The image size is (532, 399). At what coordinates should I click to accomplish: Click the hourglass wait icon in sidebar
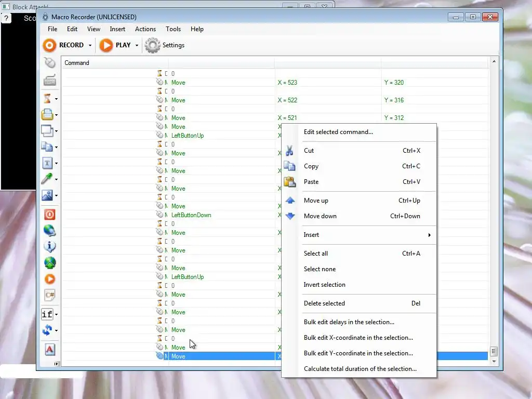coord(47,99)
